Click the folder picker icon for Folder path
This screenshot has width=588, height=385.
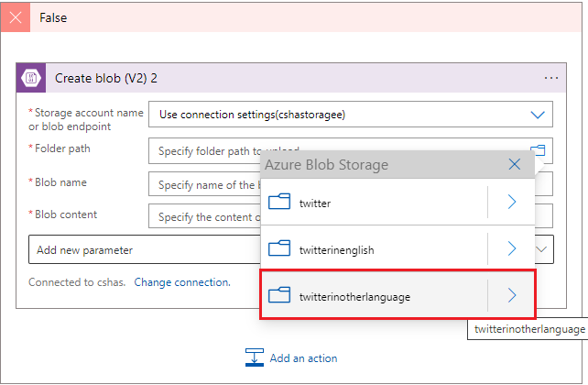(x=539, y=149)
